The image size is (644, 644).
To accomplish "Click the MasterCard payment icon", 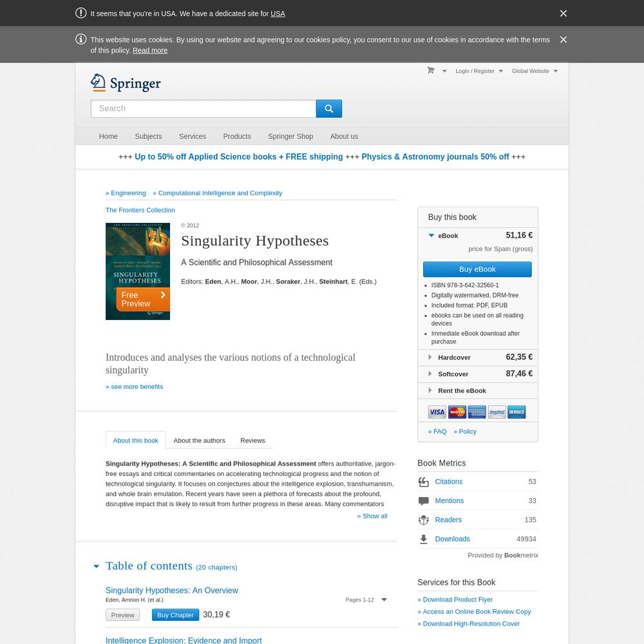I will [x=457, y=412].
